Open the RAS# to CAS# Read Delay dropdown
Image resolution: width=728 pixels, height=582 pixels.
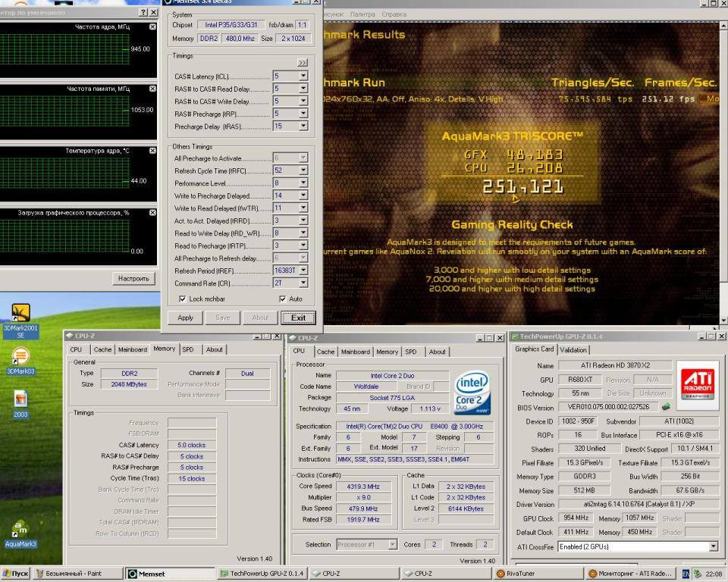pos(303,88)
